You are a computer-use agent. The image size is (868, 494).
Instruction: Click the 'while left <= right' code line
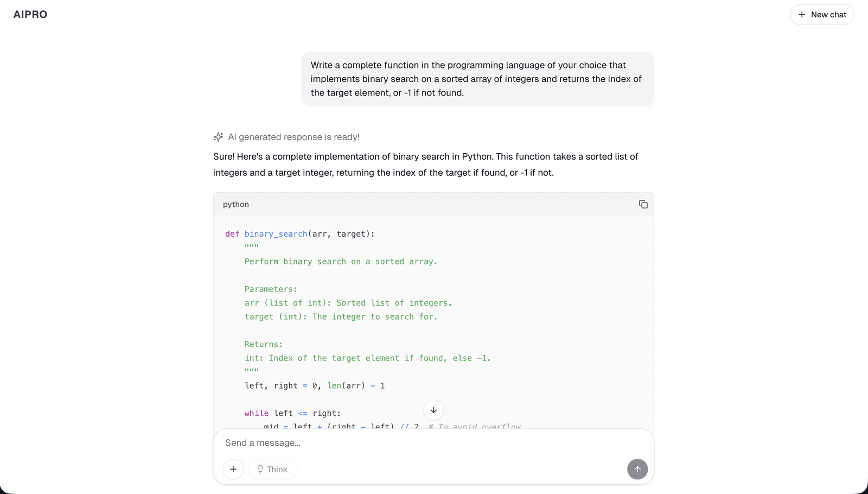293,413
